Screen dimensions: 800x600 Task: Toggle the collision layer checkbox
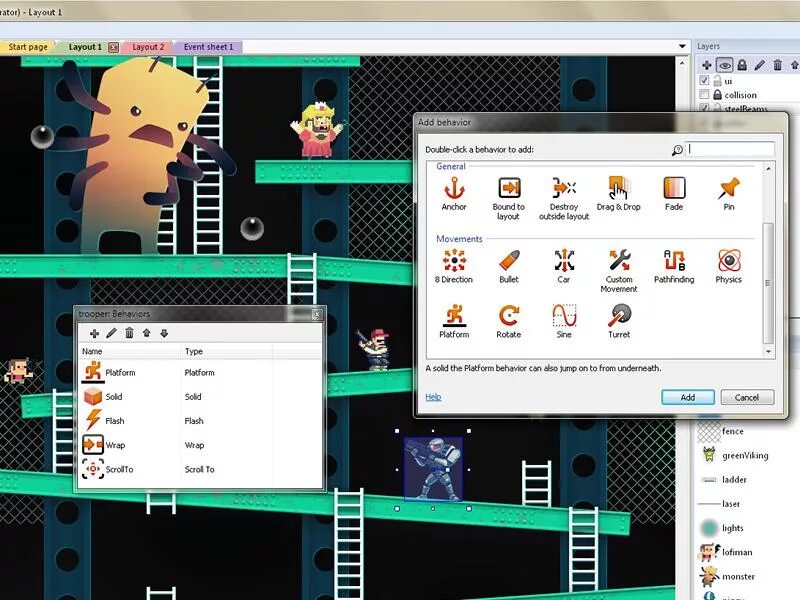[x=704, y=94]
